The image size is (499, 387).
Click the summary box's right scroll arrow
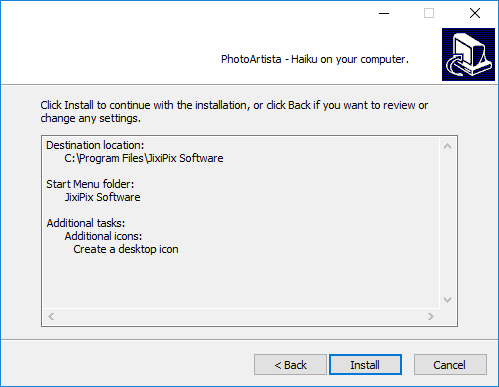click(x=431, y=316)
